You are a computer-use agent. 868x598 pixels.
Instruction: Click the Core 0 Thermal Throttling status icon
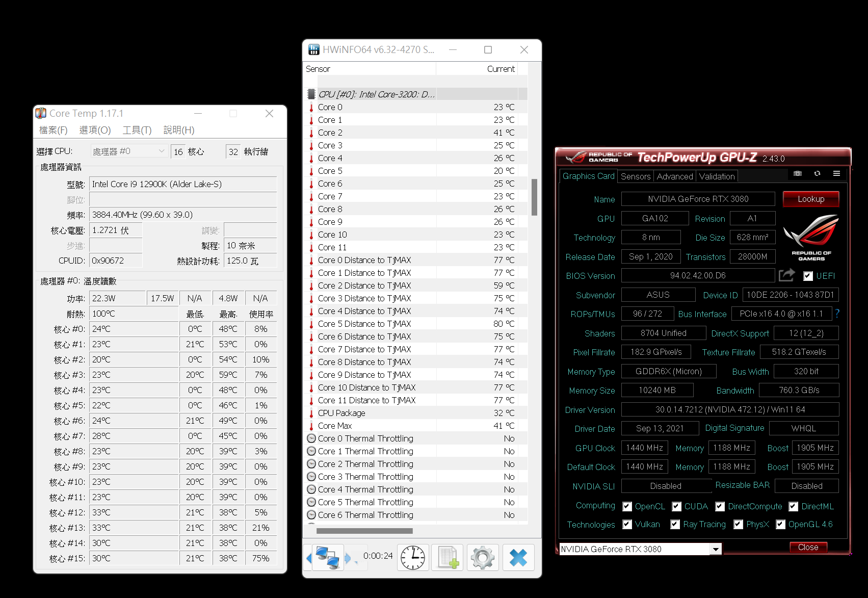coord(311,438)
